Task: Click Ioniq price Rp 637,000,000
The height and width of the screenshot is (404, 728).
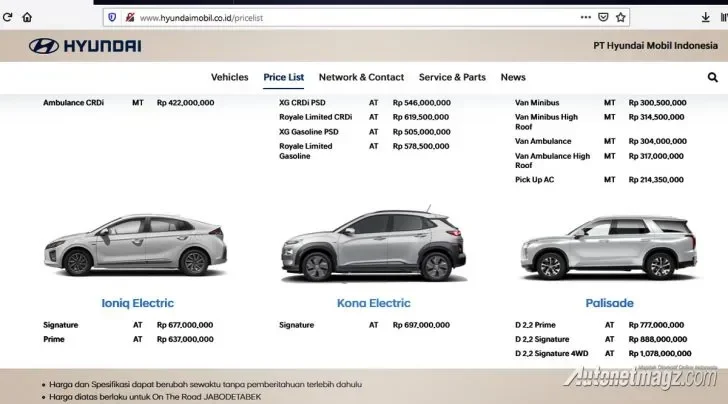Action: [x=185, y=339]
